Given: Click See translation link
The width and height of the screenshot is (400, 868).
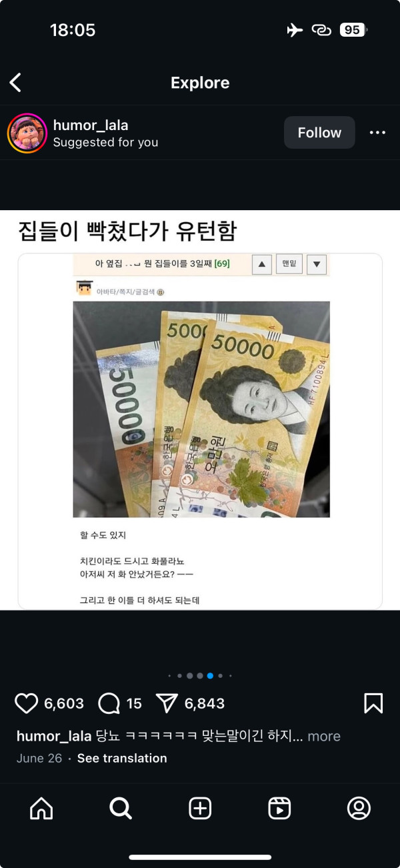Looking at the screenshot, I should click(122, 759).
